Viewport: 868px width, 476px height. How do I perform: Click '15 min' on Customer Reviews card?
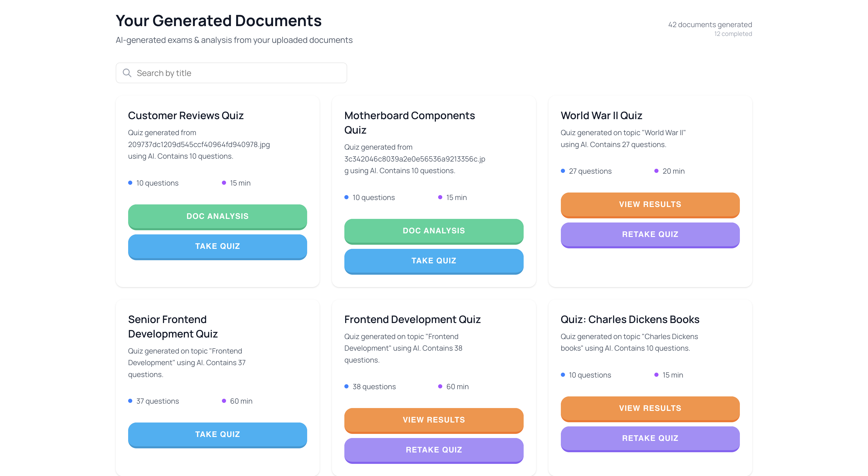click(240, 183)
